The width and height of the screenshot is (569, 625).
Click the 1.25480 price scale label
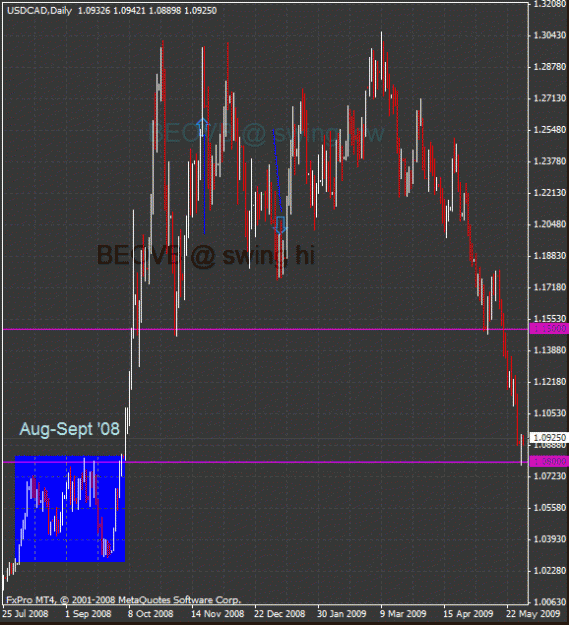(549, 130)
